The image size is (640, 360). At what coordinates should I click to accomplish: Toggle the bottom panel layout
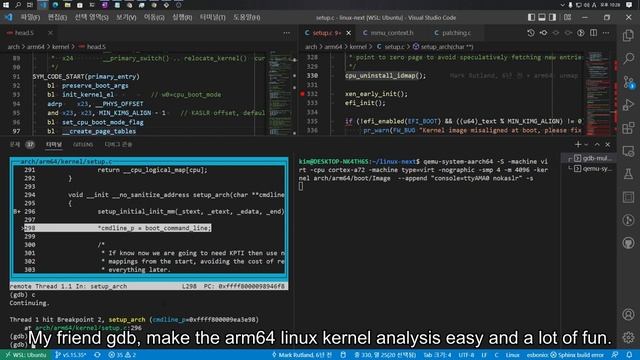coord(542,18)
